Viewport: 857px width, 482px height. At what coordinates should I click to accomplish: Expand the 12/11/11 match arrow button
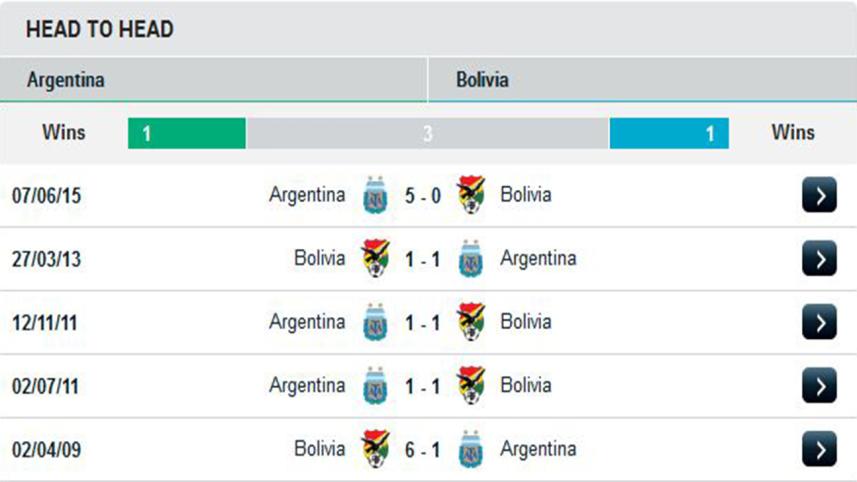pos(819,322)
